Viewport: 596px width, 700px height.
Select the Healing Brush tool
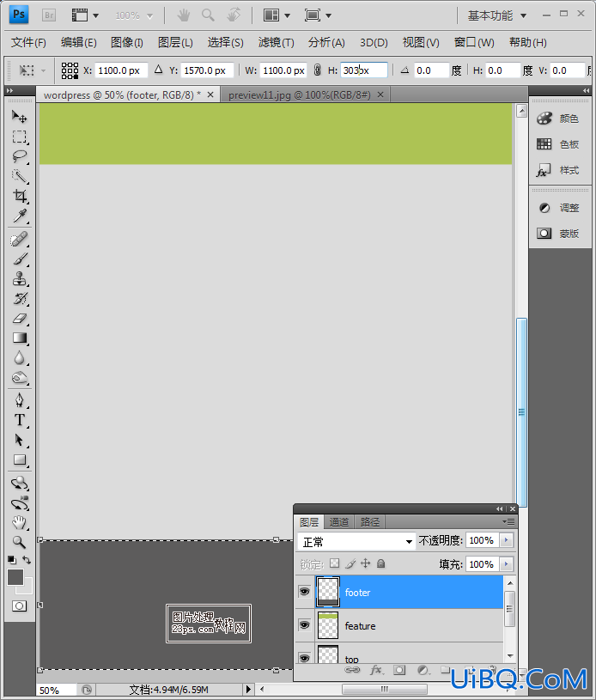click(x=19, y=240)
